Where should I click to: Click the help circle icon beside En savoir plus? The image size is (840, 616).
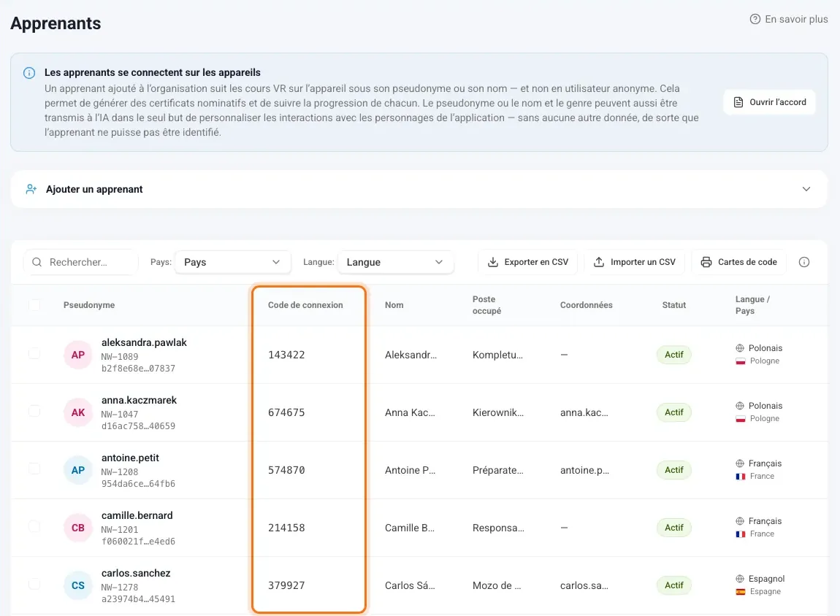(755, 19)
